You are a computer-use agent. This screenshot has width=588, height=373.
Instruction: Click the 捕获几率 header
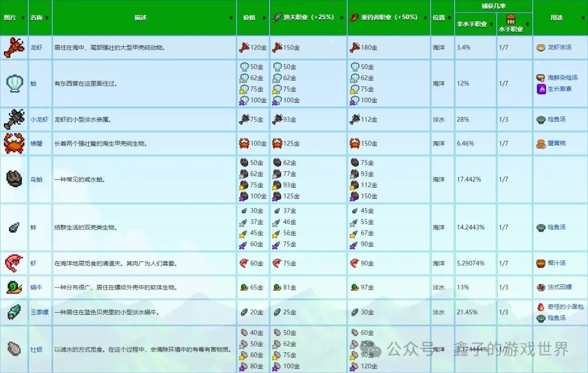pyautogui.click(x=493, y=5)
